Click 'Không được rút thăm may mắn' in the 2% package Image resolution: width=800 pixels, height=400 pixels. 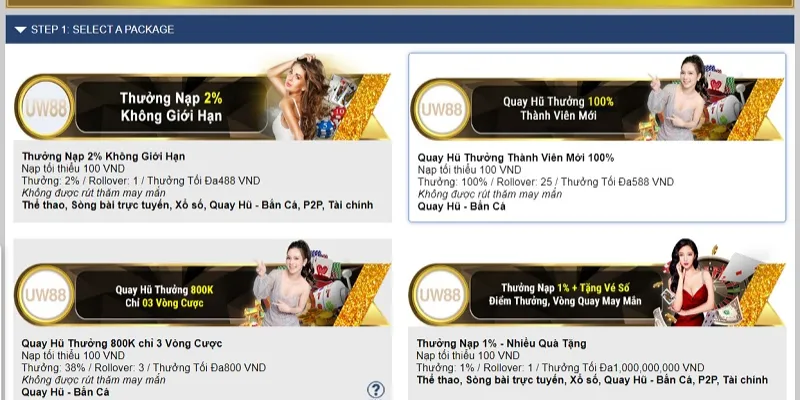pyautogui.click(x=93, y=193)
